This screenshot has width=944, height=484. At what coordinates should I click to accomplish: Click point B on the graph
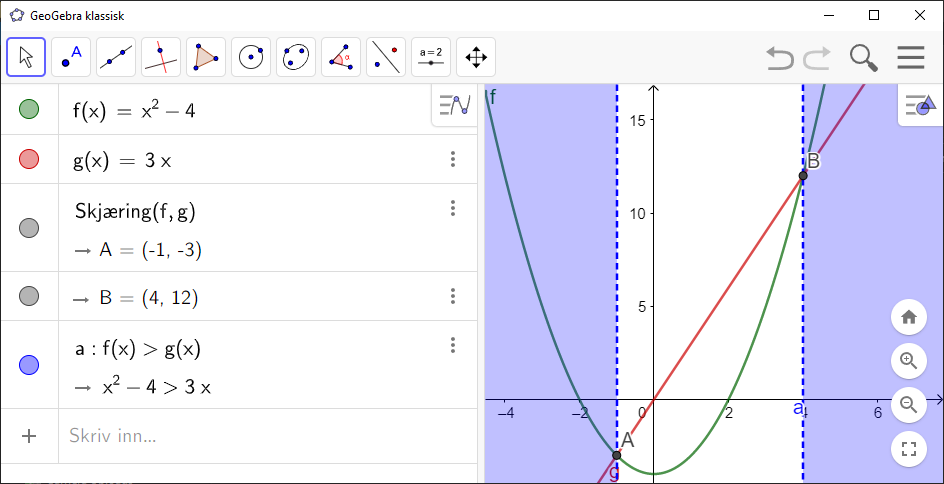(803, 176)
